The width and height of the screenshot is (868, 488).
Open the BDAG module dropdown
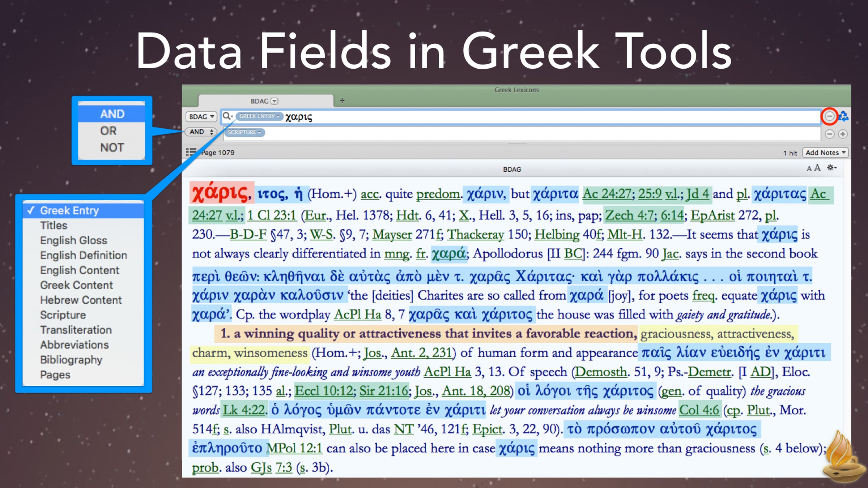[x=201, y=117]
